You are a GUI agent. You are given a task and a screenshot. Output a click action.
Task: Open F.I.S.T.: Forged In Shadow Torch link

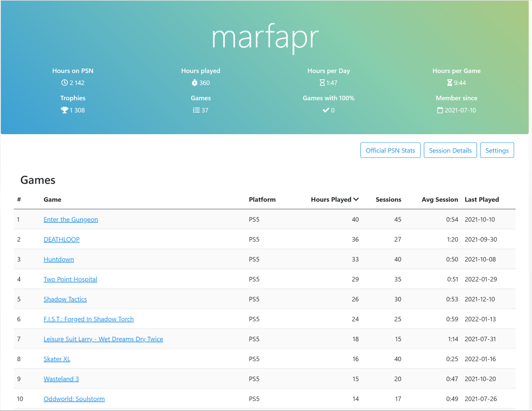pyautogui.click(x=89, y=319)
